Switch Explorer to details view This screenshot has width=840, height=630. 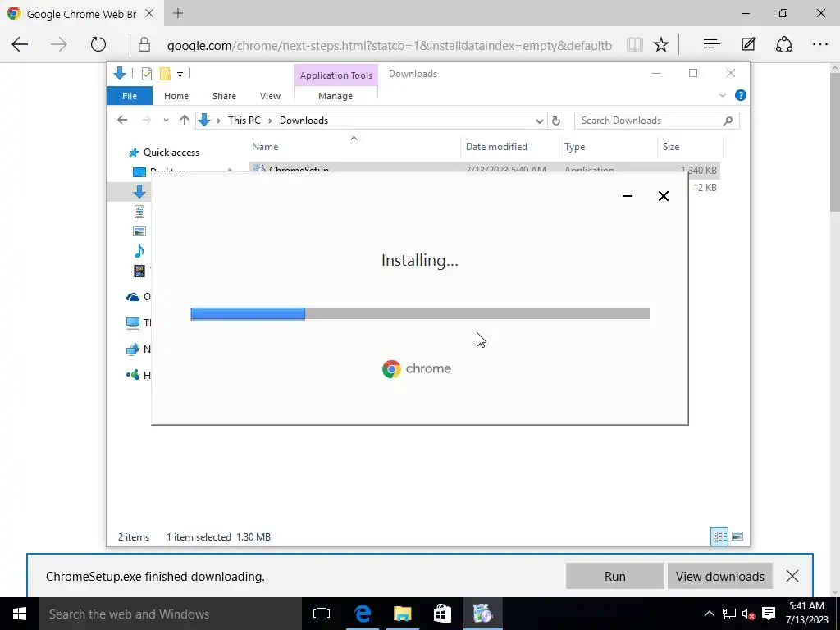coord(719,536)
